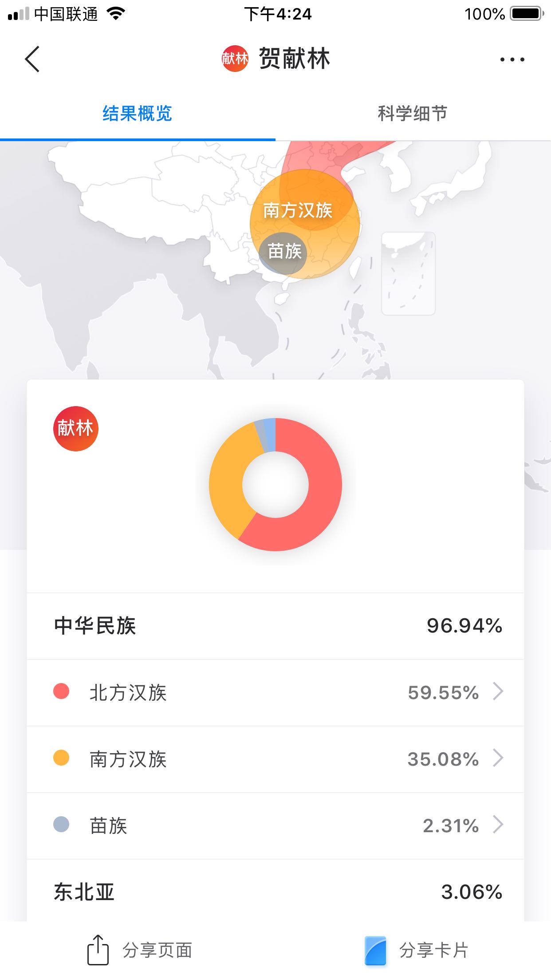
Task: Tap the 南方汉族 label on the map
Action: [298, 210]
